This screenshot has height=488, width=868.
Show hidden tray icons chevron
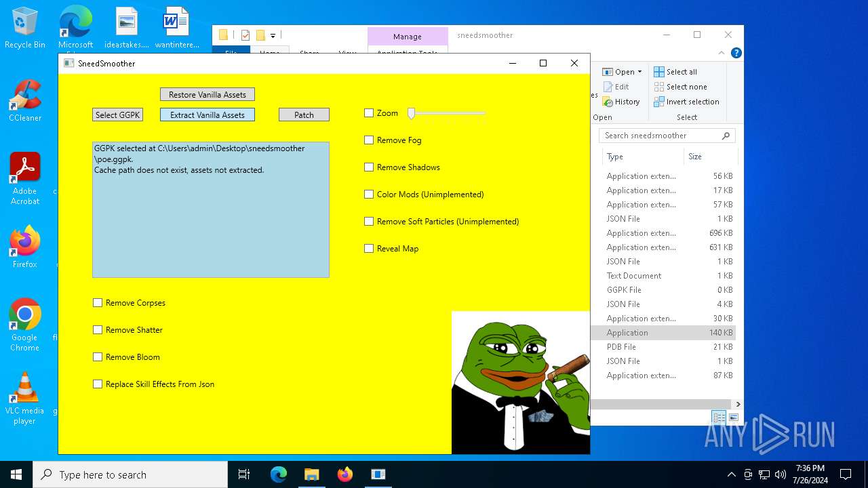point(731,474)
